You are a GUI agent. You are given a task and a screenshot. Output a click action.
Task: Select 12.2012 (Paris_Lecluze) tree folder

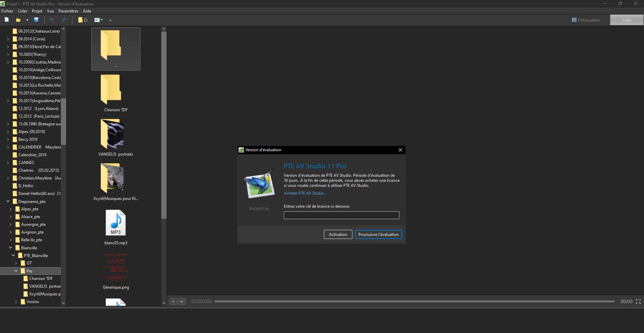pos(36,116)
